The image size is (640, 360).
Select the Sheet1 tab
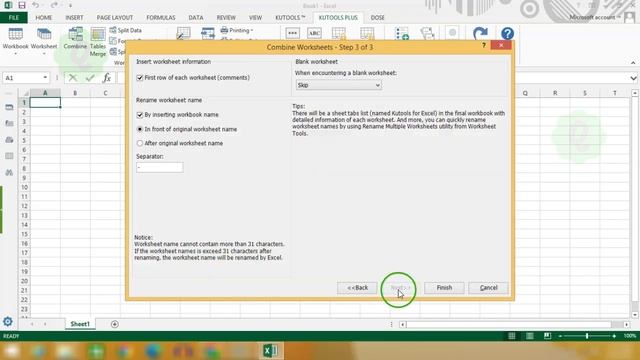point(80,324)
